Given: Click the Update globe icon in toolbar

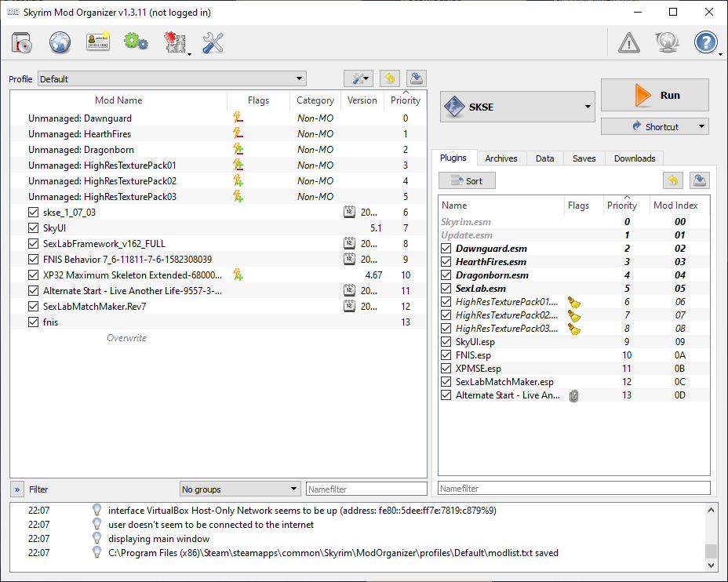Looking at the screenshot, I should tap(667, 42).
